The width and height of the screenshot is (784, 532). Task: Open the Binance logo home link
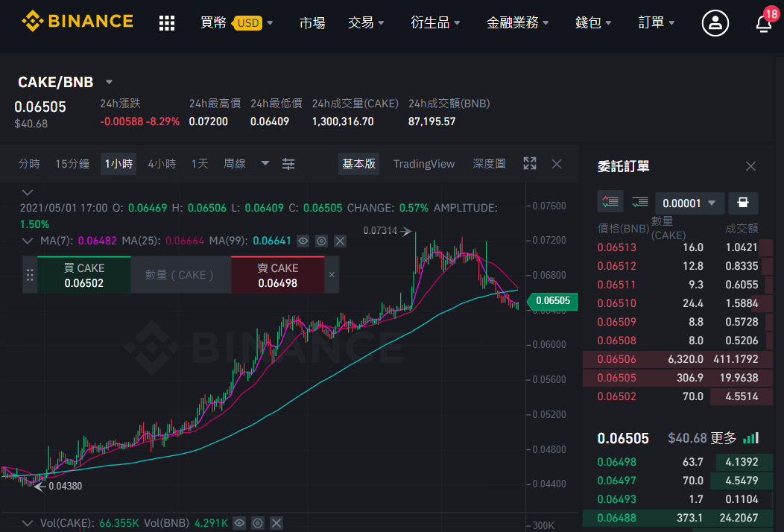tap(78, 21)
